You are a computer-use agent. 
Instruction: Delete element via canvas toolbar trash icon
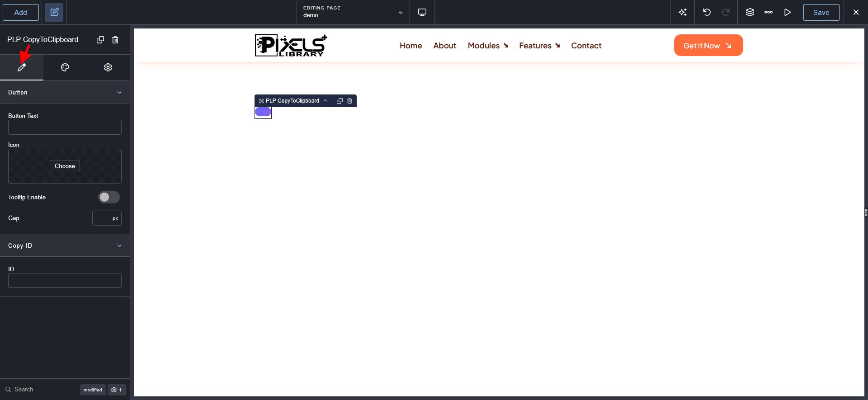click(x=349, y=101)
